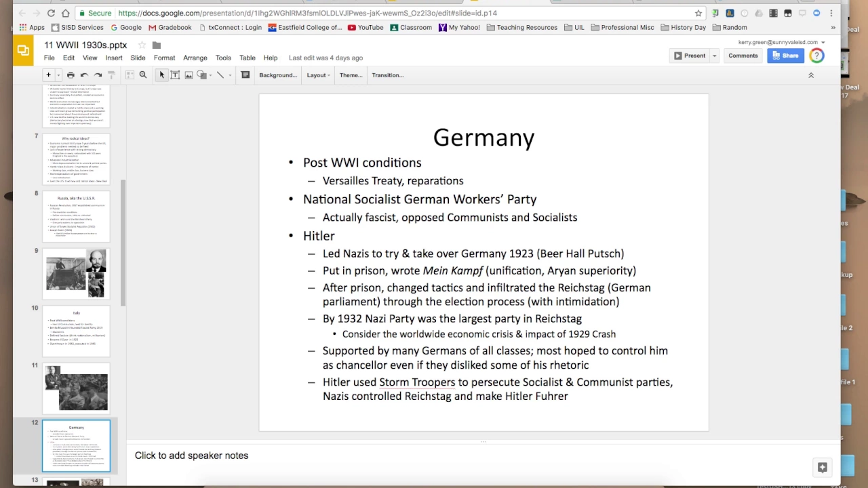Open the Slide menu
The image size is (868, 488).
pos(138,58)
